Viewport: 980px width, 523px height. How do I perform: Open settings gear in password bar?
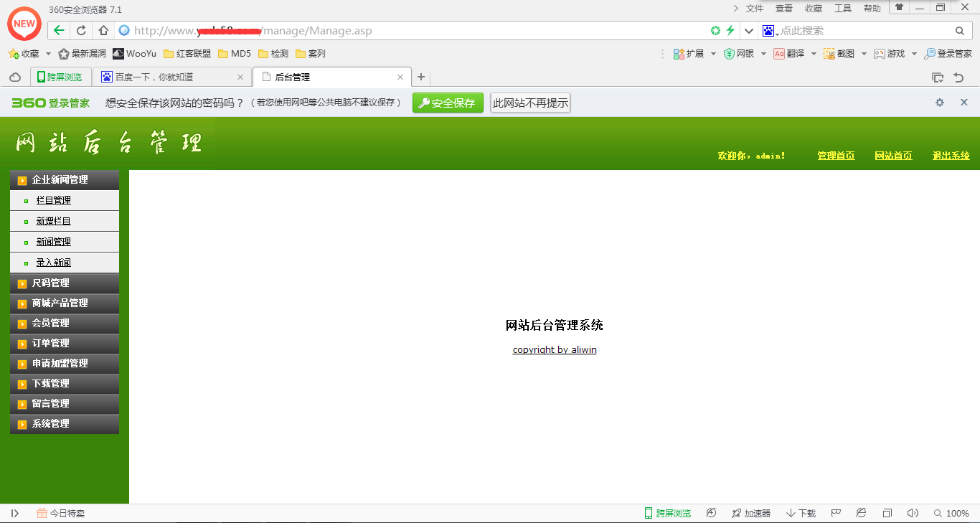click(x=940, y=103)
